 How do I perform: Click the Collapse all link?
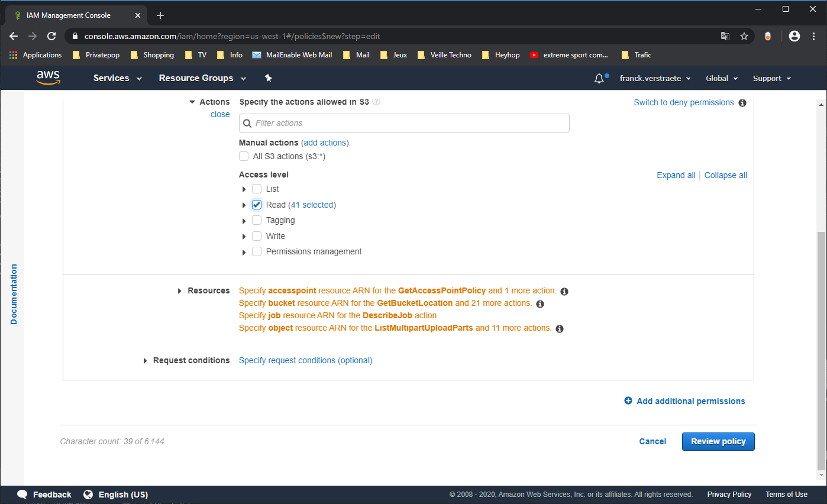(726, 175)
